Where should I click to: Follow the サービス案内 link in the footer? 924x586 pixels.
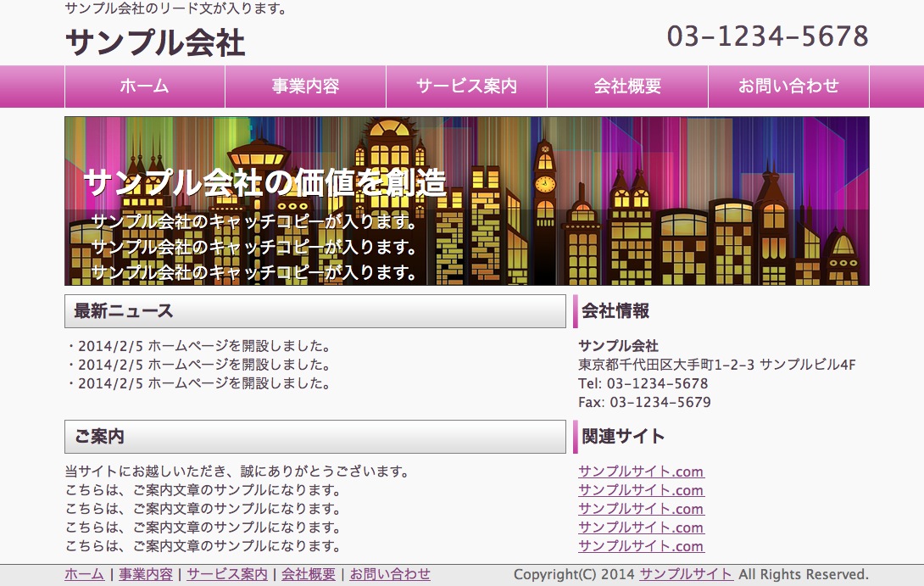(226, 575)
